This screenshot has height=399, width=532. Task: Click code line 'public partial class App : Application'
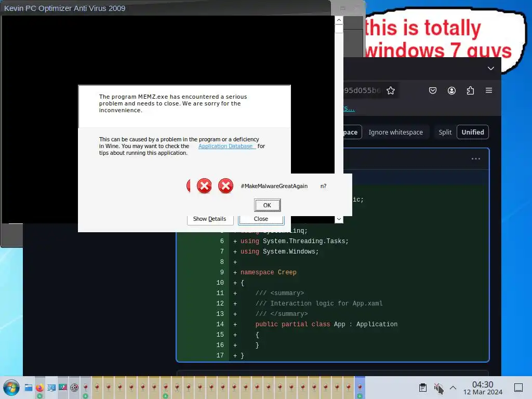[326, 324]
